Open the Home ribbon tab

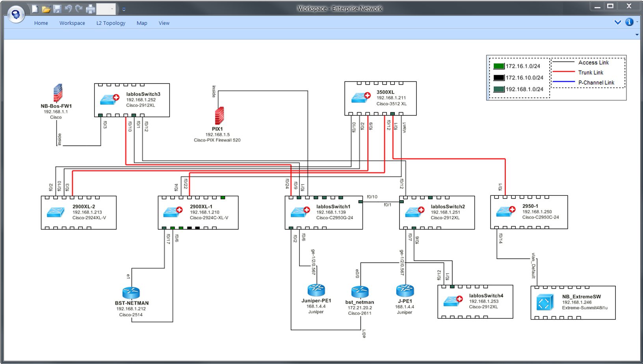point(41,23)
